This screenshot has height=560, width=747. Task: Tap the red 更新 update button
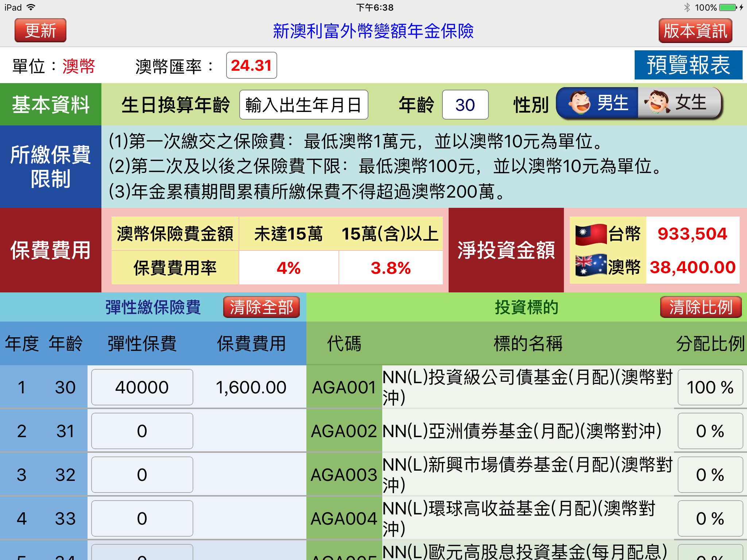pyautogui.click(x=40, y=31)
